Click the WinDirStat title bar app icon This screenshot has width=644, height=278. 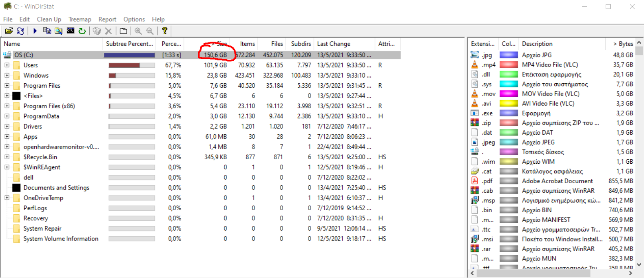pyautogui.click(x=7, y=6)
